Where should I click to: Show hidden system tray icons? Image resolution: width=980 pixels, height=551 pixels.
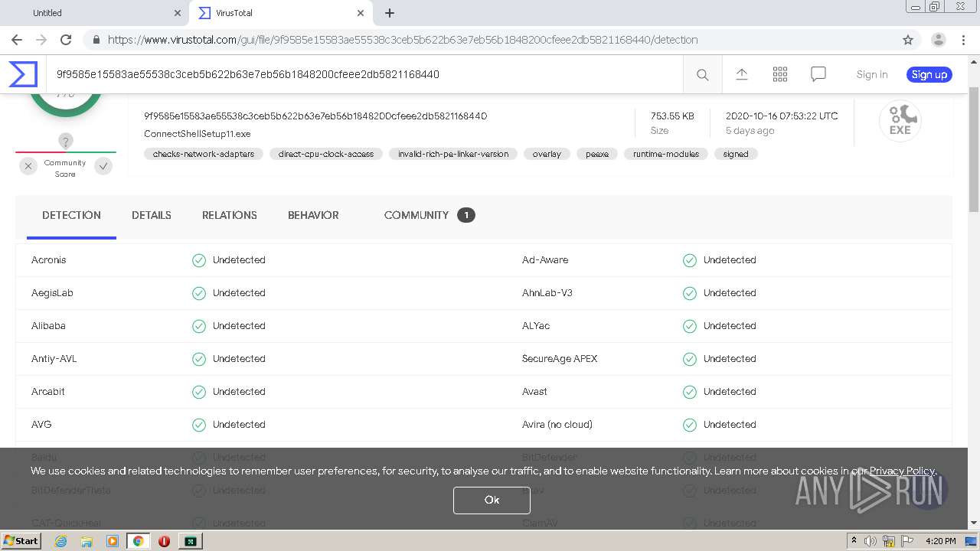click(854, 541)
